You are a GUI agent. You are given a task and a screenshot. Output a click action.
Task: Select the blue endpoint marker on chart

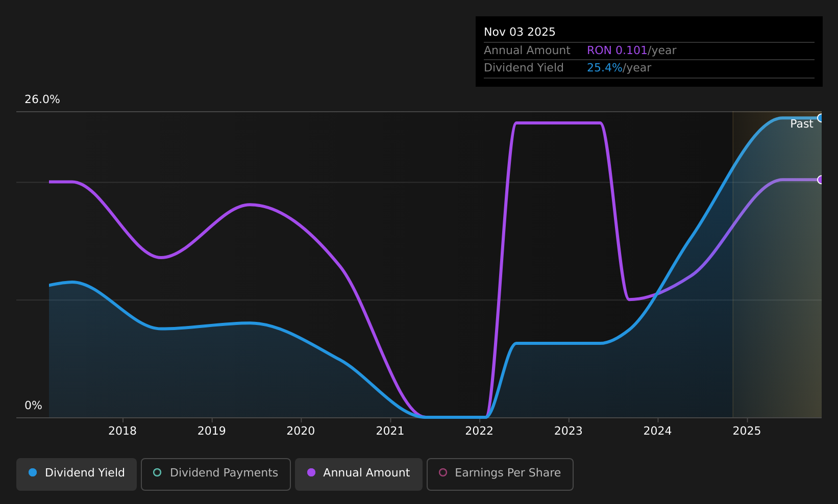(821, 118)
